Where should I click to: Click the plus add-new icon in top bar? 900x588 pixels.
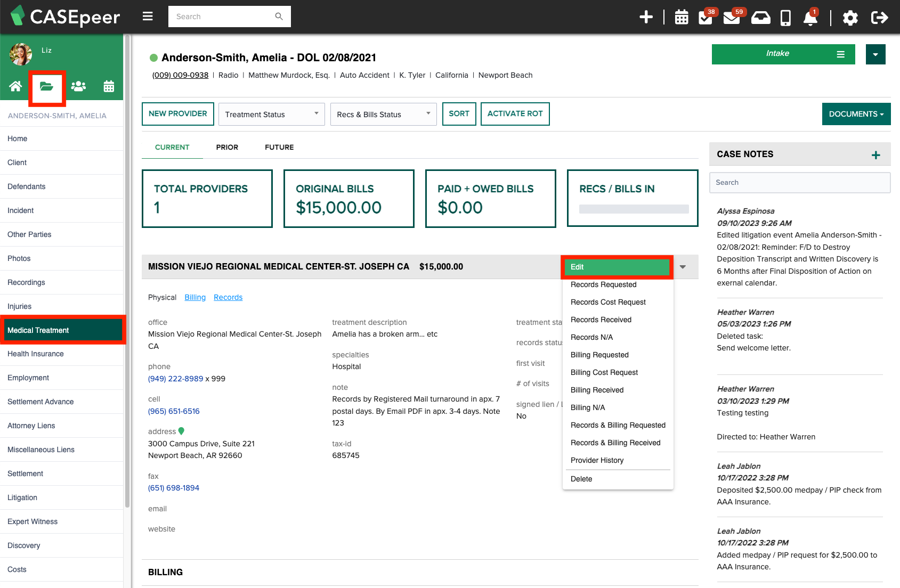646,17
